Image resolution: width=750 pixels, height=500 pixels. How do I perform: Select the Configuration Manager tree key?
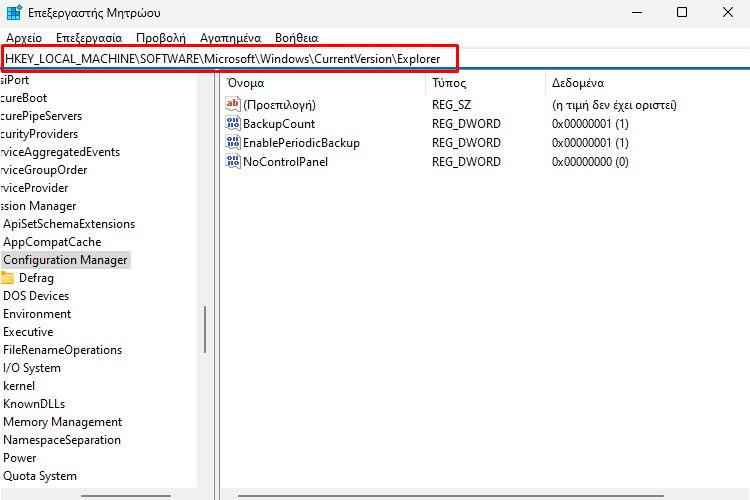tap(66, 260)
